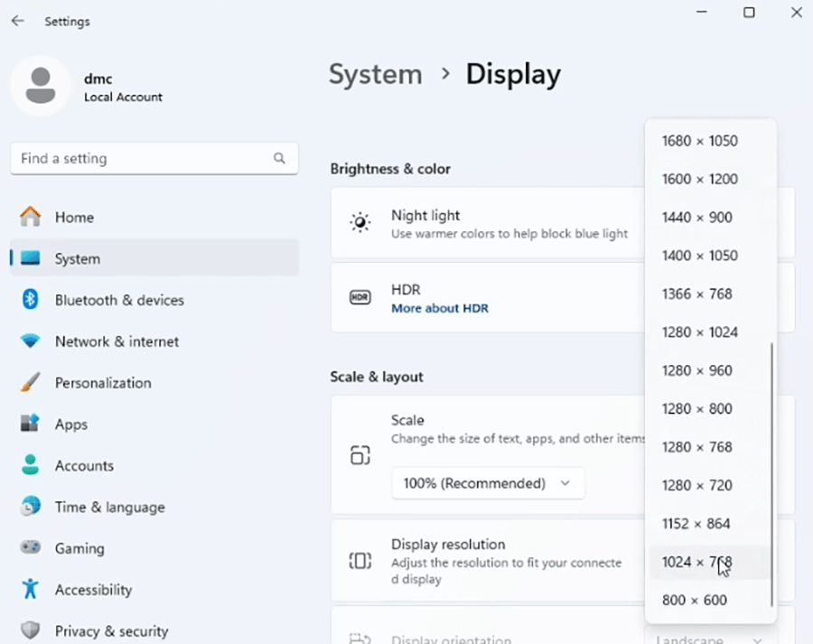Open Personalization settings
The image size is (813, 644).
coord(154,383)
